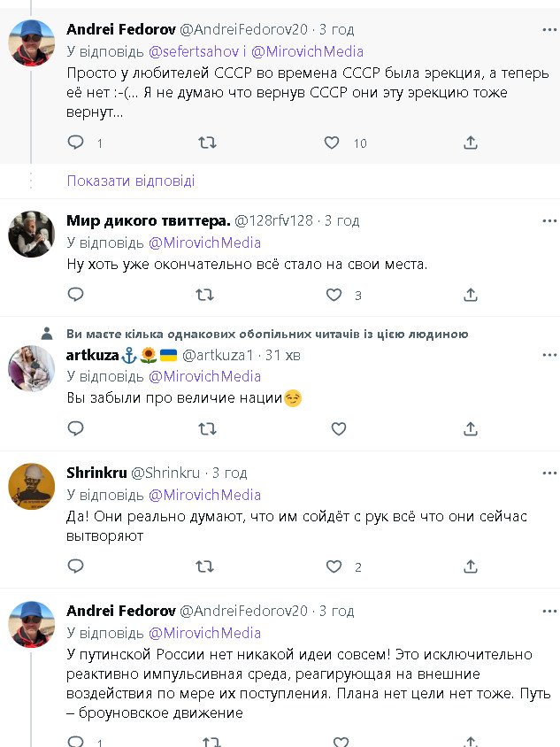Share Мир дикого твиттера's reply

(x=471, y=295)
